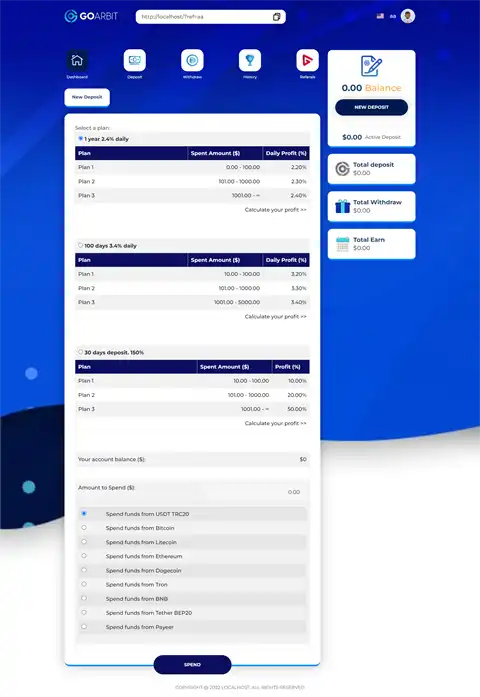The image size is (480, 697).
Task: Click the Total deposit coin icon
Action: click(x=342, y=169)
